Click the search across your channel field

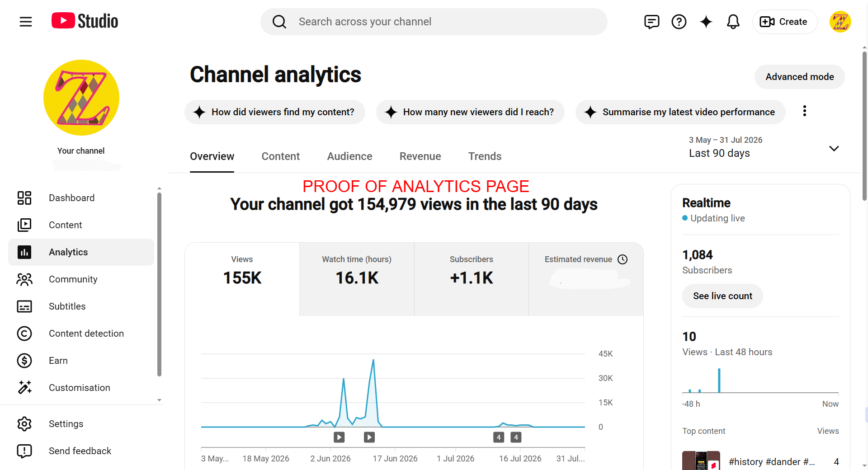434,22
